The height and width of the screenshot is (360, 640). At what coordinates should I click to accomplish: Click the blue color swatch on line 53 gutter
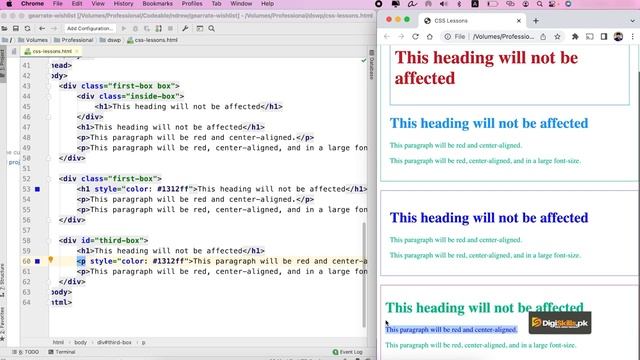click(x=38, y=189)
